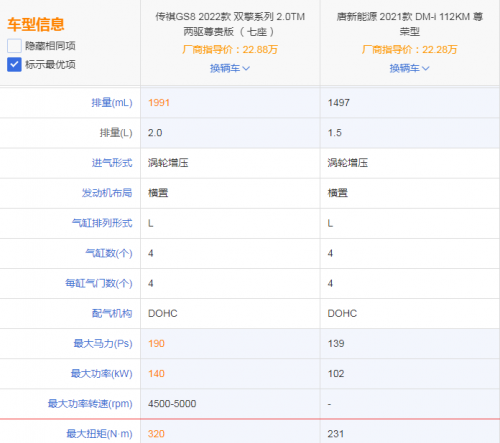Uncheck the 标示最优项 checkbox

point(14,64)
